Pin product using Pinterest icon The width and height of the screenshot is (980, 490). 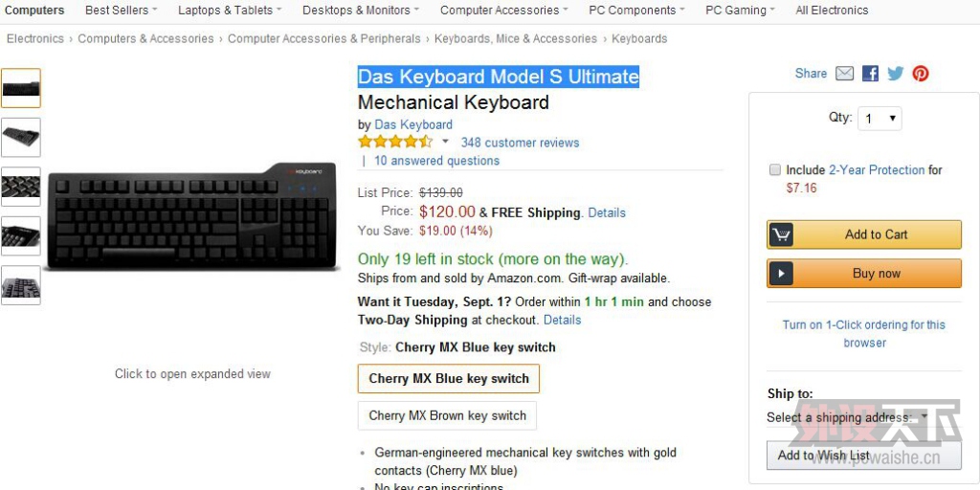coord(920,74)
